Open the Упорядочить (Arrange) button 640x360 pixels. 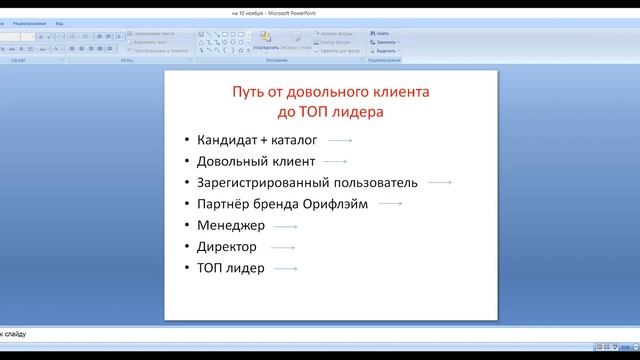266,42
